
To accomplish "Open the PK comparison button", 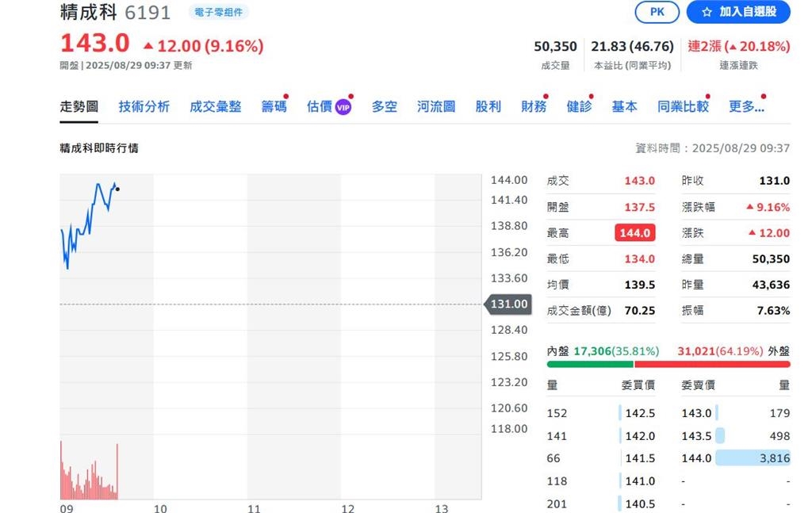I will click(657, 12).
